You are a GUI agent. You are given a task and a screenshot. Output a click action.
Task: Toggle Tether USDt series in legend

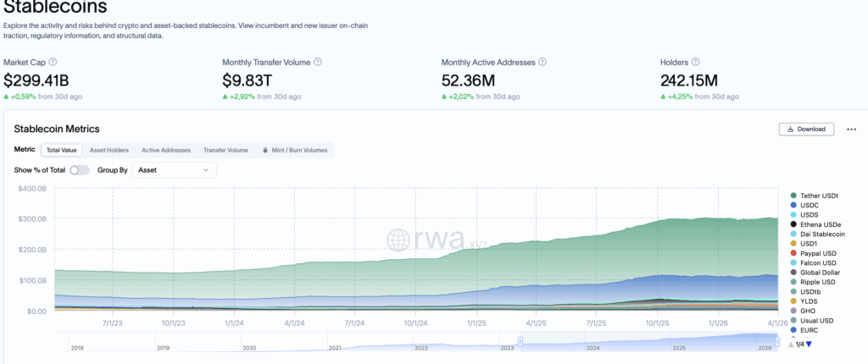(x=815, y=196)
